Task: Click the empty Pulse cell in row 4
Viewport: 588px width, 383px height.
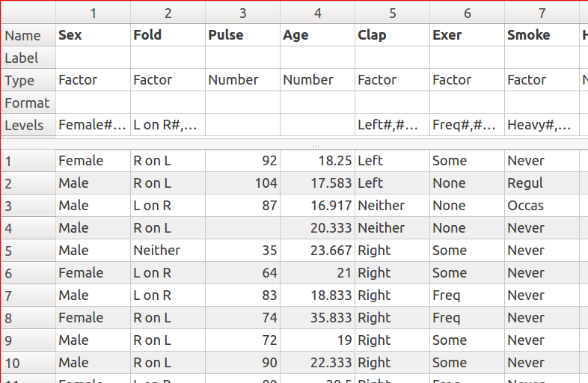Action: [242, 228]
